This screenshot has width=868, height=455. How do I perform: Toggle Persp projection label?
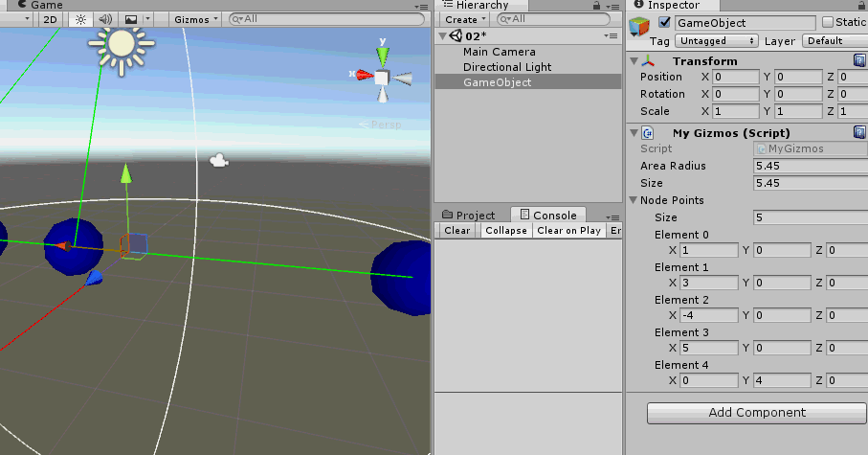380,125
